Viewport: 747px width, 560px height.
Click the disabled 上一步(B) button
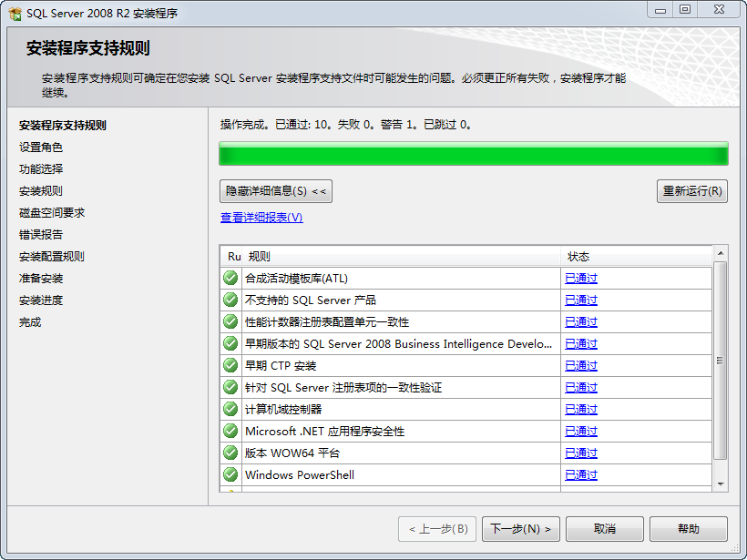pyautogui.click(x=437, y=529)
